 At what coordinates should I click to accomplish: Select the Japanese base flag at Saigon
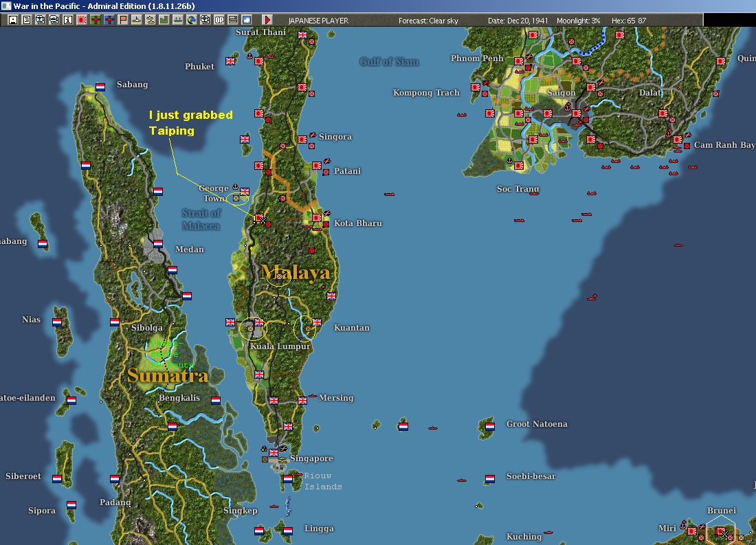[577, 113]
